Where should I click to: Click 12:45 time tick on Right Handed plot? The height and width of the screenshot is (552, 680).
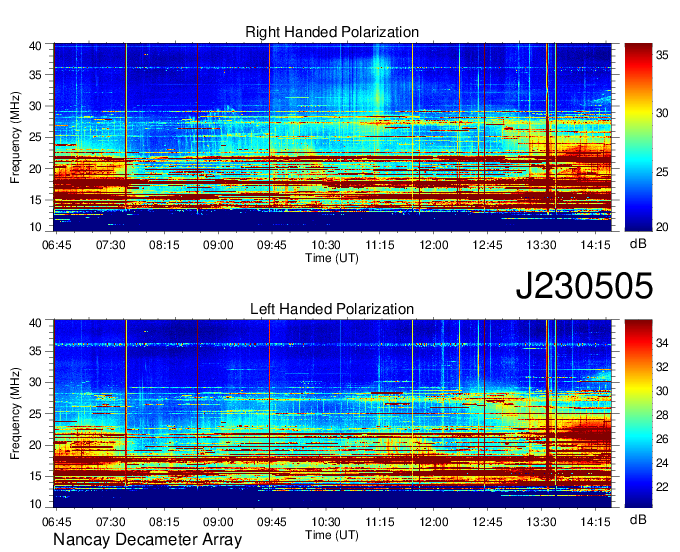click(x=487, y=245)
